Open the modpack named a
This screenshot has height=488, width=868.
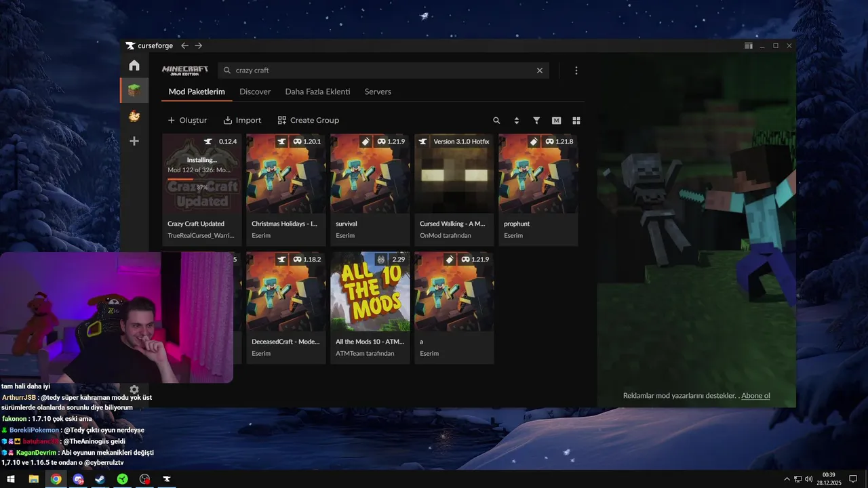click(454, 308)
